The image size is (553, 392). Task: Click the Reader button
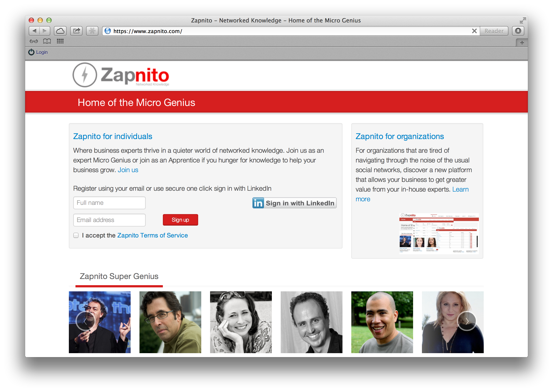coord(494,31)
